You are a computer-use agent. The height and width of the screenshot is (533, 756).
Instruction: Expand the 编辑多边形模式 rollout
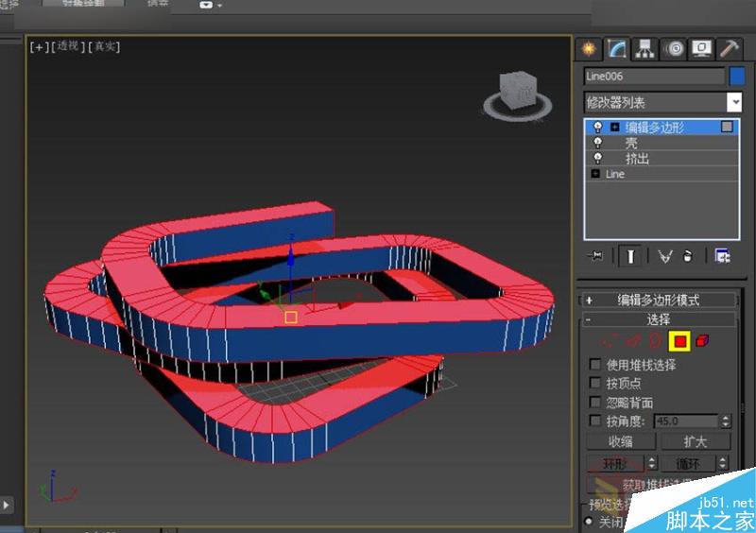coord(659,301)
